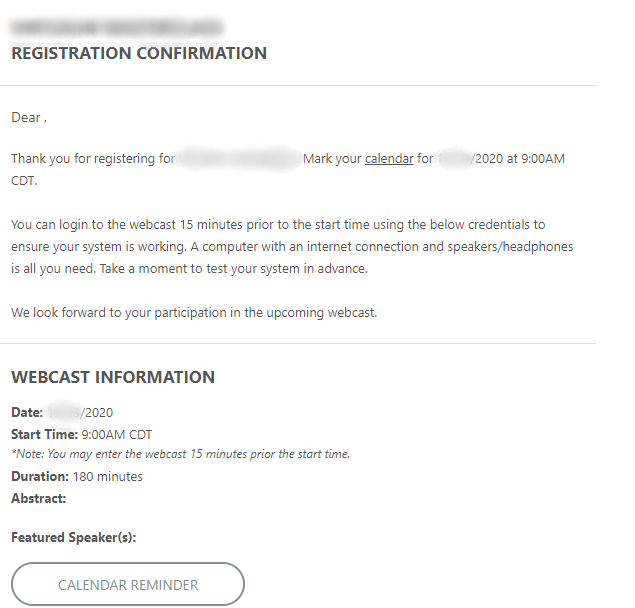Select the "Abstract:" label
Screen dimensions: 635x608
[x=38, y=498]
